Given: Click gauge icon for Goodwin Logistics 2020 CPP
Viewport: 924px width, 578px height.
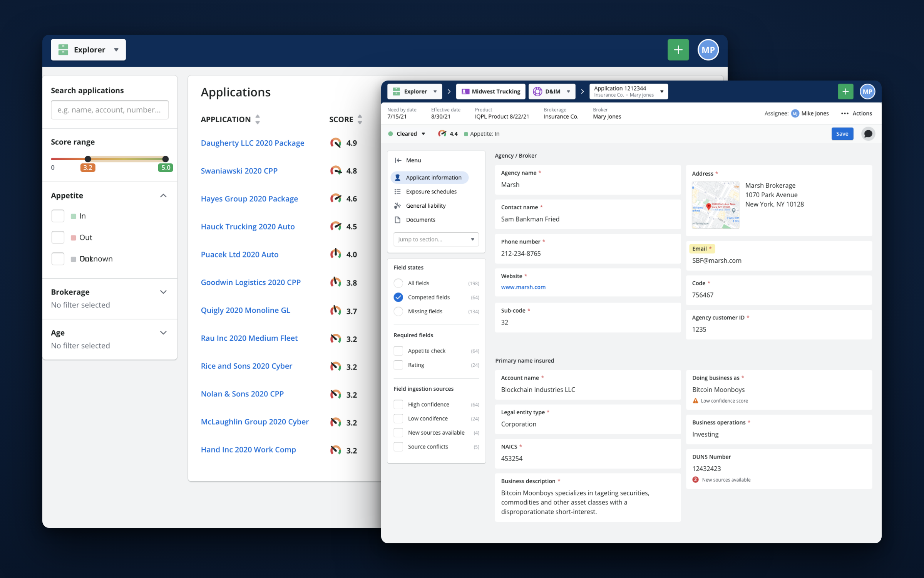Looking at the screenshot, I should (336, 282).
